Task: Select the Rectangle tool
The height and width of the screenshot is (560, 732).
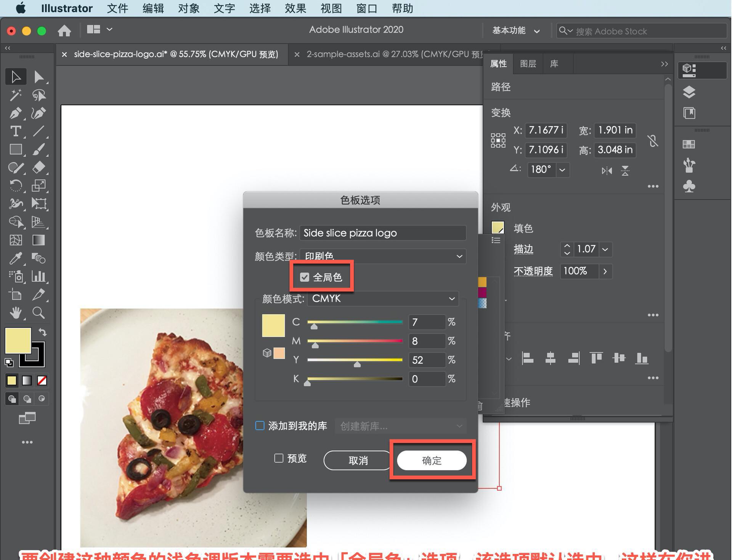Action: point(16,149)
